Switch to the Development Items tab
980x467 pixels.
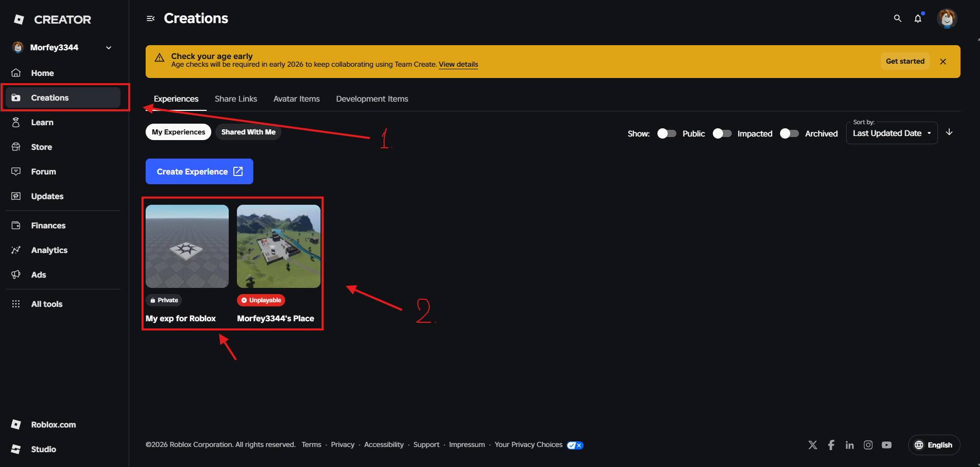pyautogui.click(x=372, y=99)
